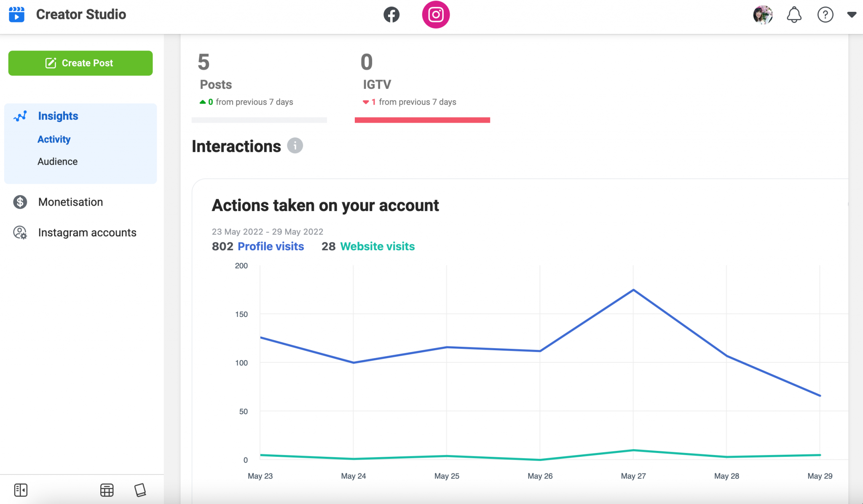Screen dimensions: 863x504
Task: Open the Interactions info tooltip
Action: [x=295, y=146]
